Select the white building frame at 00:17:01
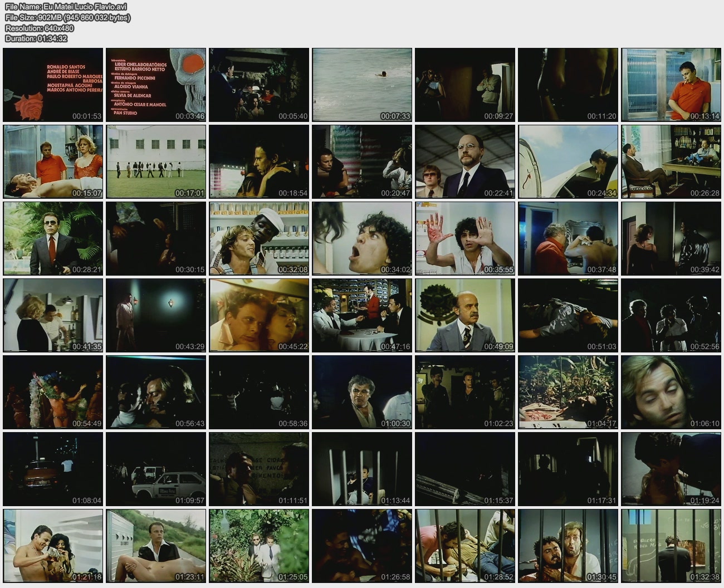The width and height of the screenshot is (724, 588). pyautogui.click(x=156, y=161)
